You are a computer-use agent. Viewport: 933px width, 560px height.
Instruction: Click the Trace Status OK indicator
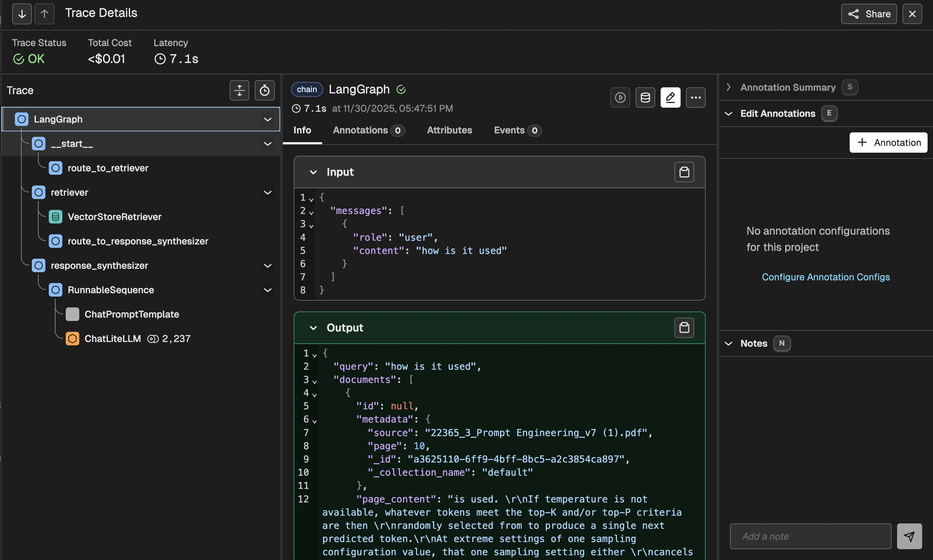pyautogui.click(x=29, y=59)
